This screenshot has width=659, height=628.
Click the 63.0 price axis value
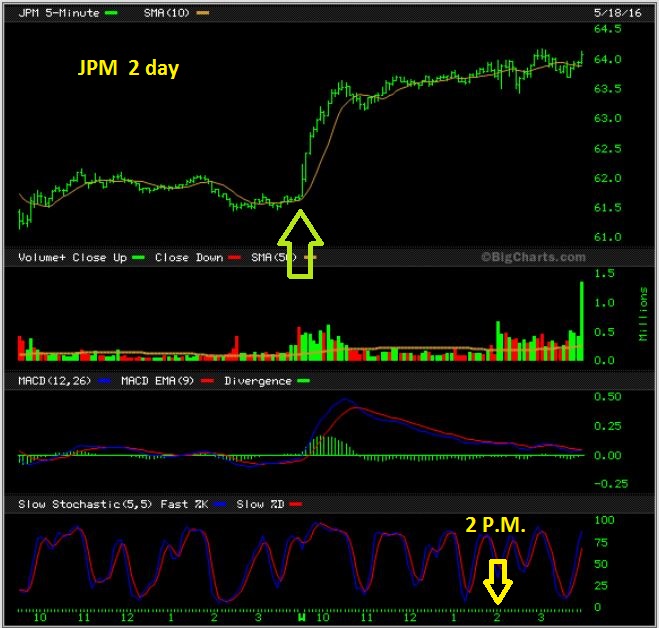tap(607, 118)
